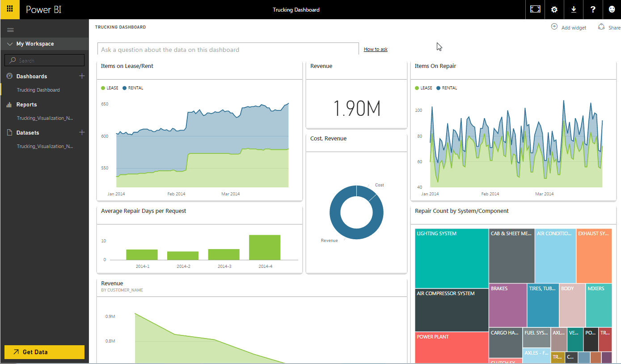Click the Share dashboard icon
The image size is (621, 364).
click(x=601, y=27)
